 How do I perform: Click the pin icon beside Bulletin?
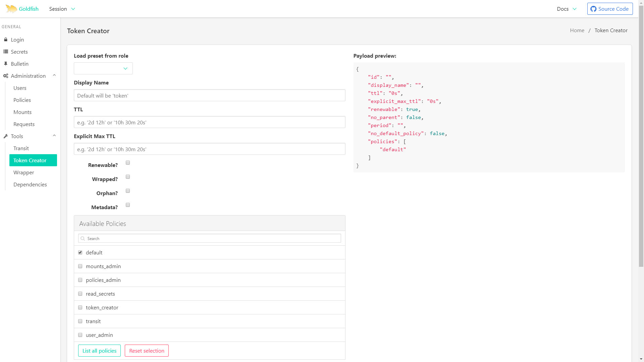pos(6,64)
